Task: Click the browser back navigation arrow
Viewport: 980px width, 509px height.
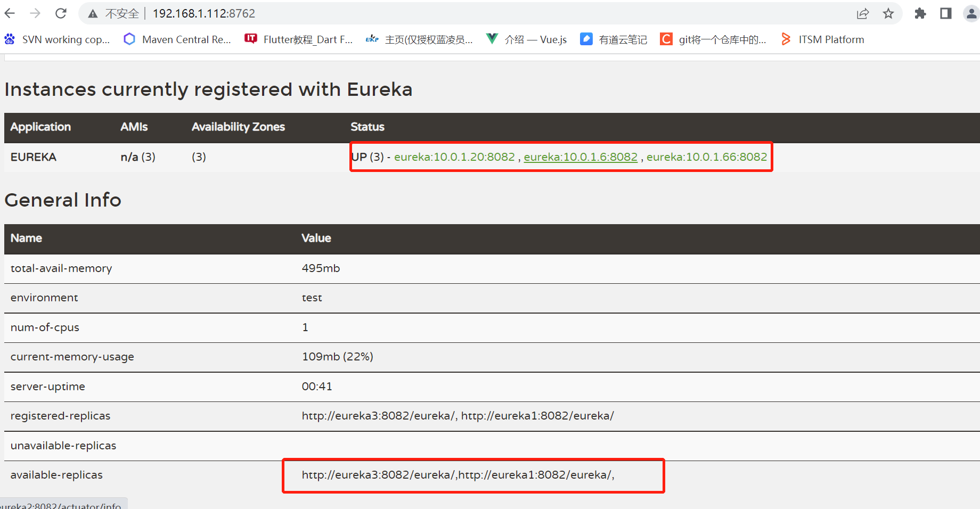Action: (10, 13)
